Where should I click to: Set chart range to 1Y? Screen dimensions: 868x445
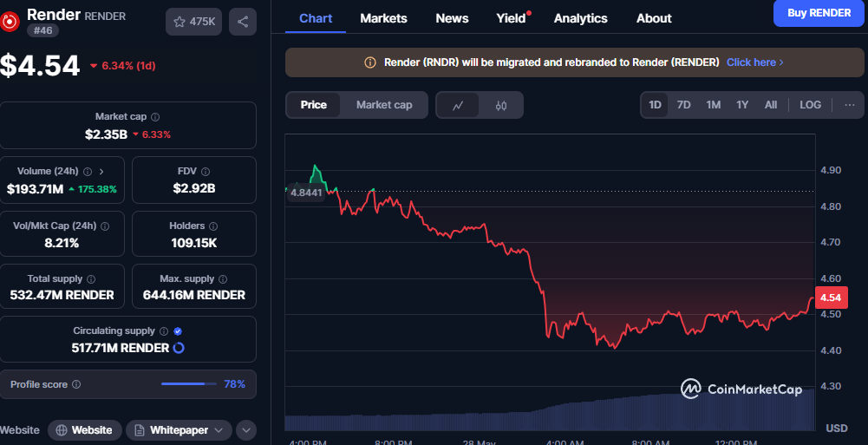(742, 105)
